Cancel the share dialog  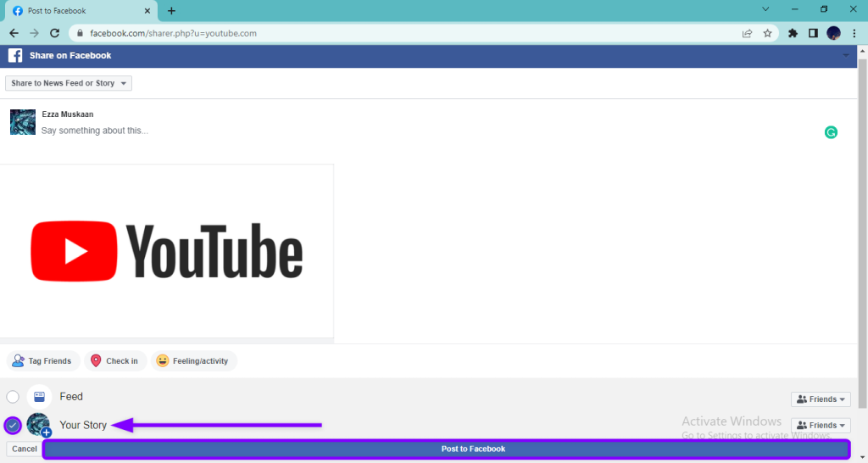[24, 449]
